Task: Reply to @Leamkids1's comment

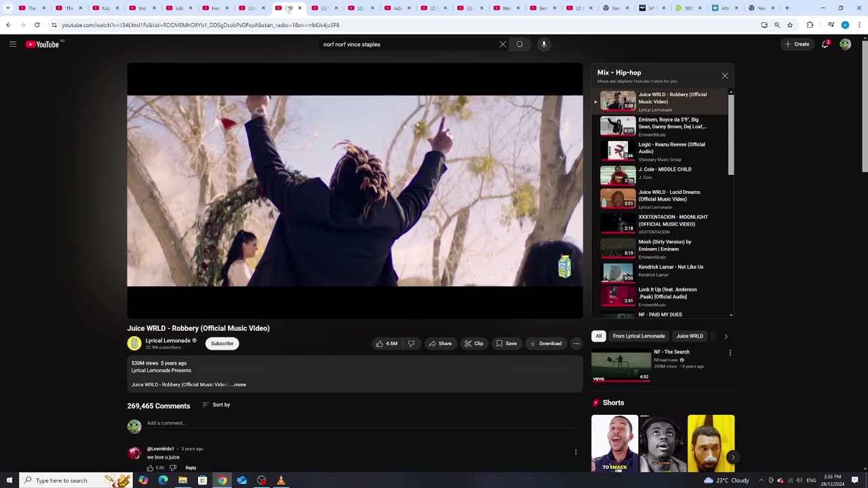Action: 191,468
